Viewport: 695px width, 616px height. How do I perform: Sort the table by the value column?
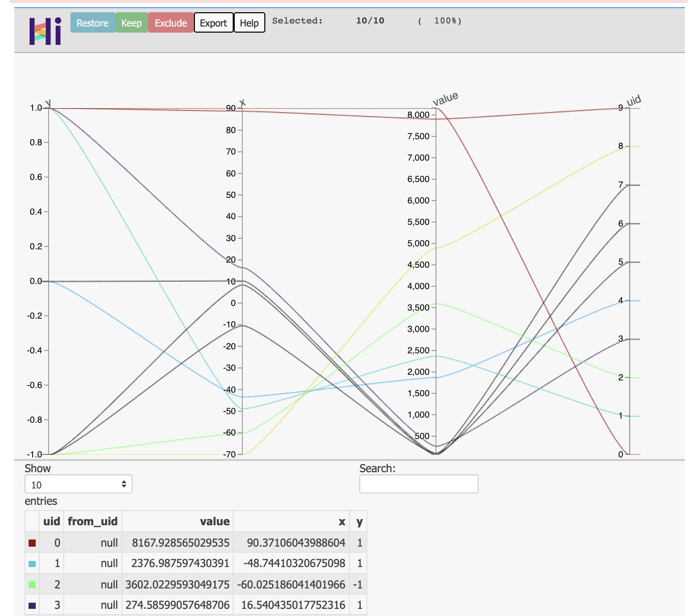(216, 521)
